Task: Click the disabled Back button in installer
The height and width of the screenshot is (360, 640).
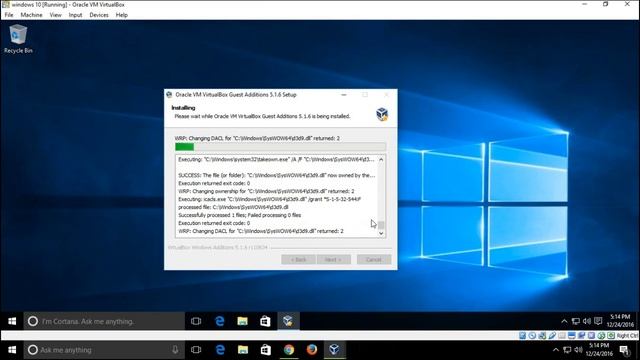Action: [x=298, y=260]
